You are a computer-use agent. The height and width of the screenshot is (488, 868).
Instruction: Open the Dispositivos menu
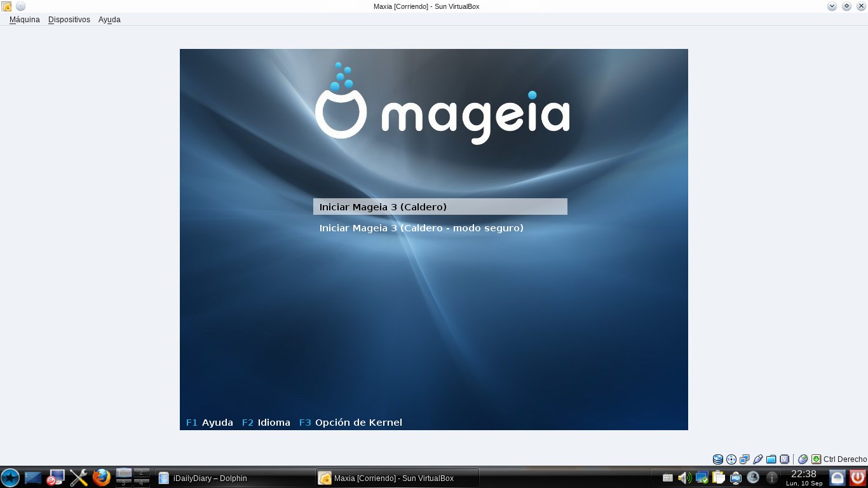click(x=69, y=20)
